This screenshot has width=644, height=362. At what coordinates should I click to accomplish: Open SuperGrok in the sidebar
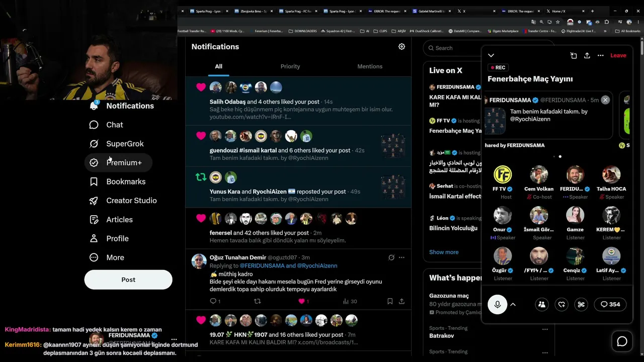tap(117, 144)
